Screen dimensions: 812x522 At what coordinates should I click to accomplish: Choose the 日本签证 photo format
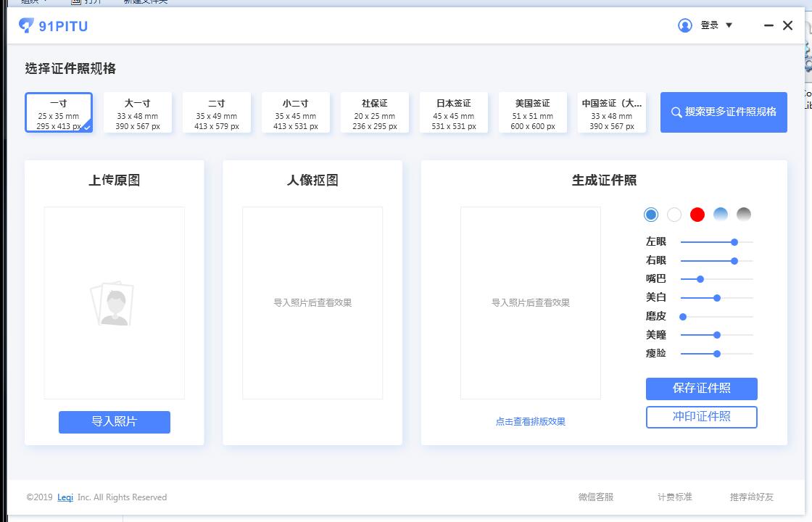click(x=454, y=113)
